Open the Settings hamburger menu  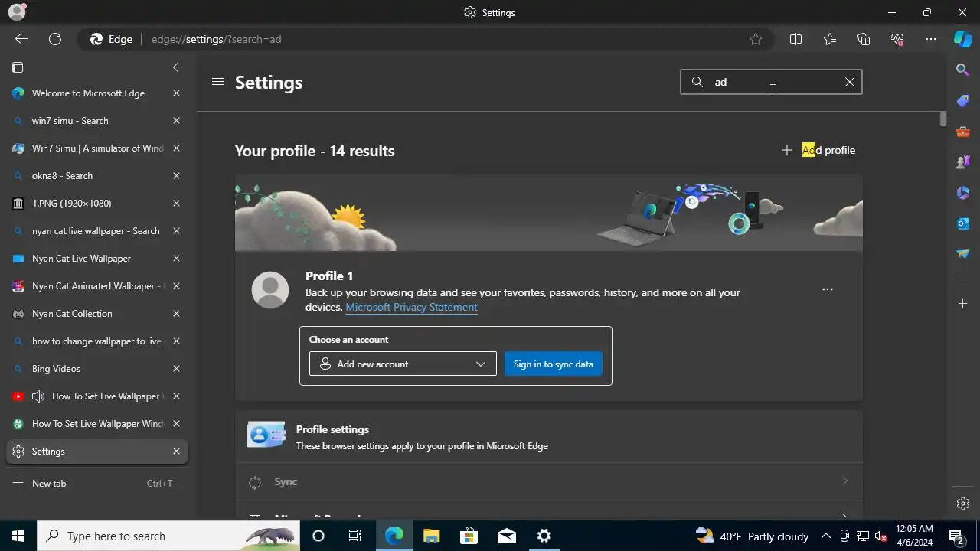coord(218,81)
